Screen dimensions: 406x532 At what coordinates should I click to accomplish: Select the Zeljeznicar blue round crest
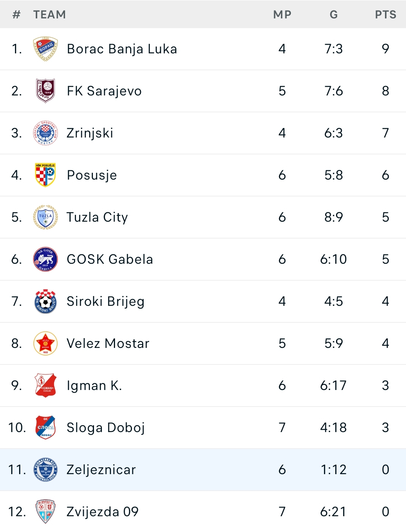point(45,470)
